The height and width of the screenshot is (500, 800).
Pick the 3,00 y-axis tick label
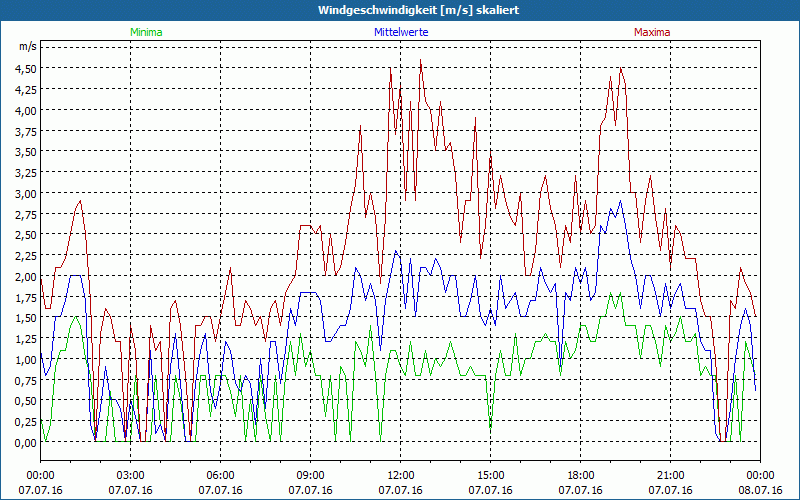coord(26,194)
